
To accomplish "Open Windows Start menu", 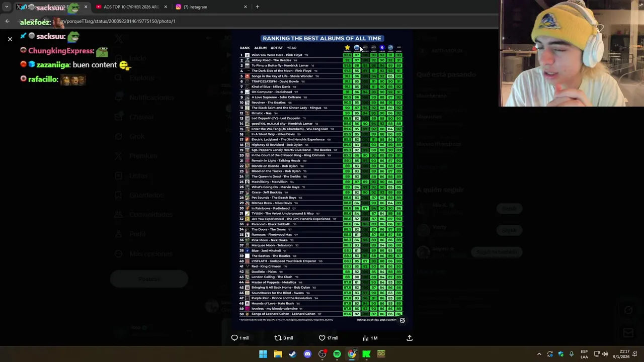I will (263, 354).
